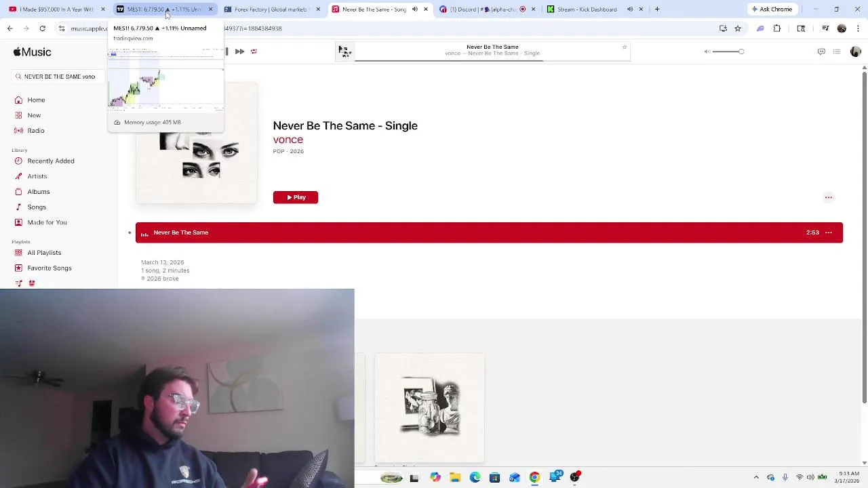Click the Apple Music search field
The image size is (868, 488).
pos(60,77)
